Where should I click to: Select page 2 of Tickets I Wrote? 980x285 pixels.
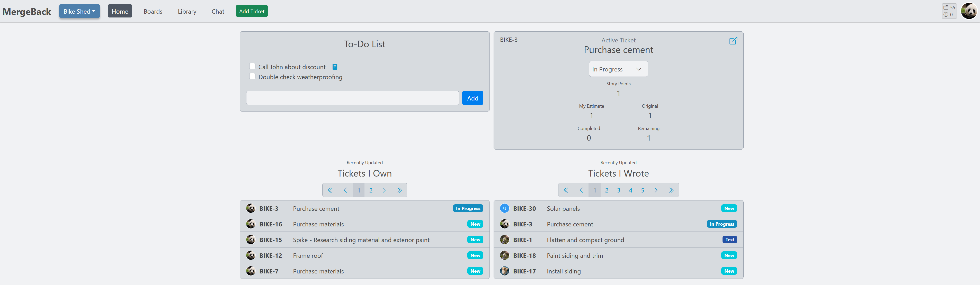point(607,190)
